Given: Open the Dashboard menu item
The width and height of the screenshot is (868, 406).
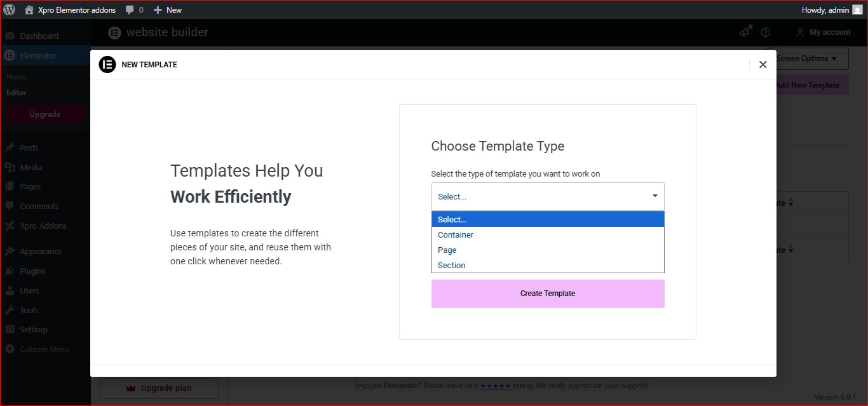Looking at the screenshot, I should click(39, 36).
